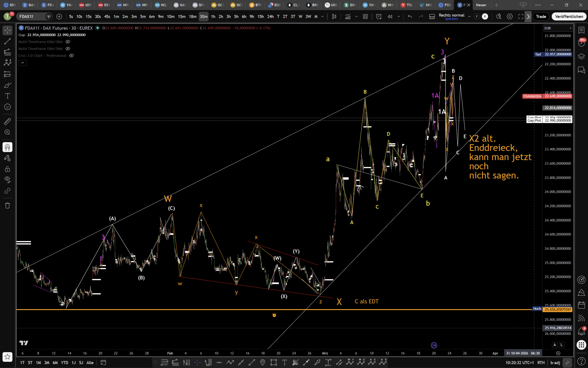588x368 pixels.
Task: Select the Text tool in left sidebar
Action: pos(7,96)
